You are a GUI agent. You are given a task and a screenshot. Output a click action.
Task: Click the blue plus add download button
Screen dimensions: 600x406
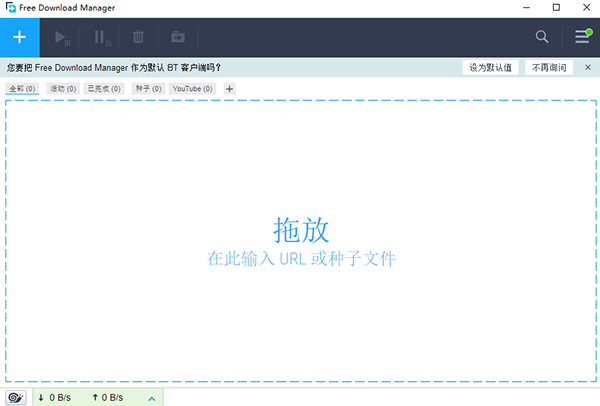click(20, 37)
